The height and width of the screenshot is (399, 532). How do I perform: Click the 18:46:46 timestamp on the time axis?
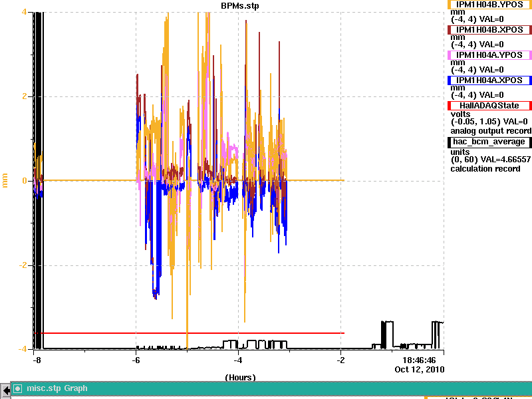point(419,360)
